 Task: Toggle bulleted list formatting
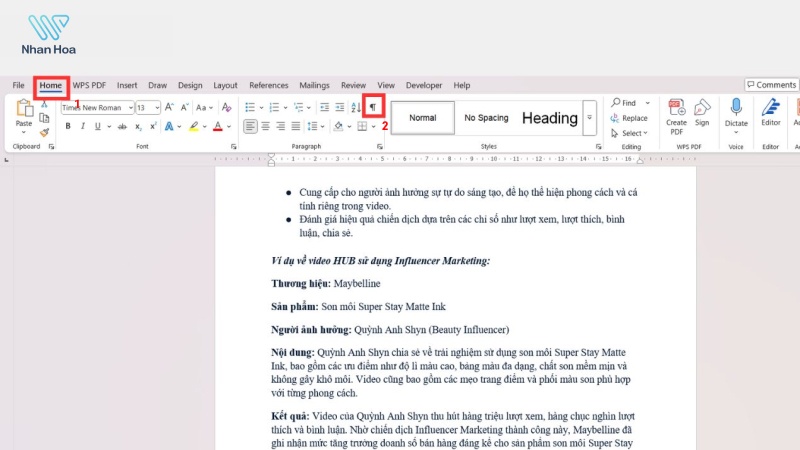249,107
